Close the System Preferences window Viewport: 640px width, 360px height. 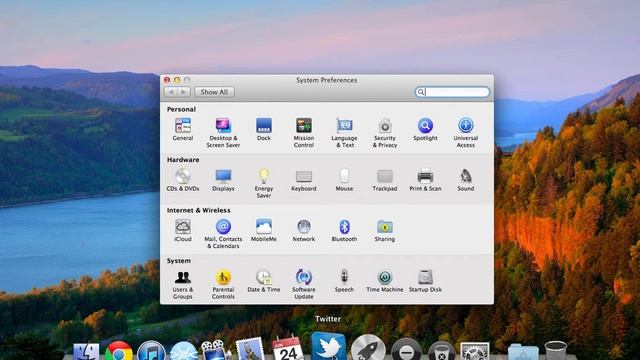click(167, 80)
